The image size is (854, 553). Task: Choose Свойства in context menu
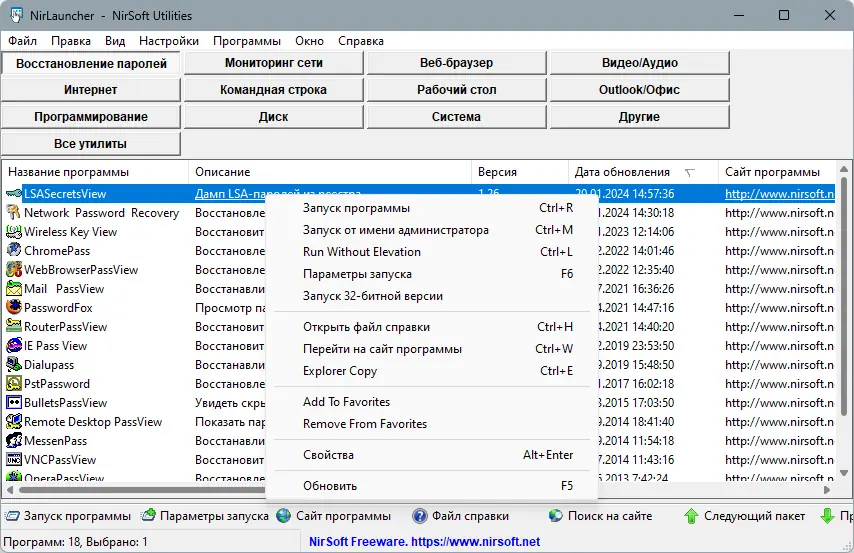pyautogui.click(x=431, y=454)
